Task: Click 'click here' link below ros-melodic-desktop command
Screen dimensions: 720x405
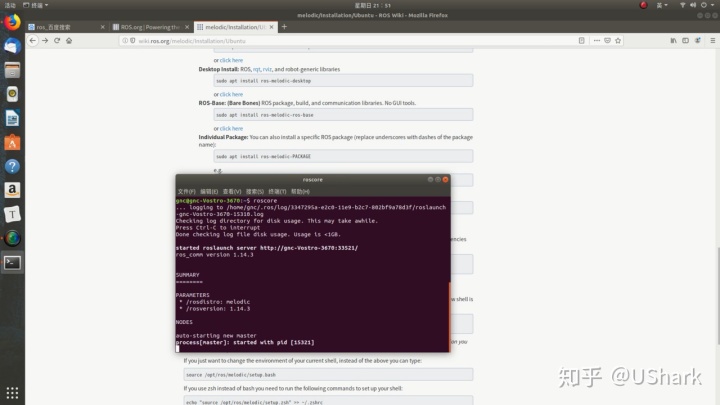Action: click(x=231, y=94)
